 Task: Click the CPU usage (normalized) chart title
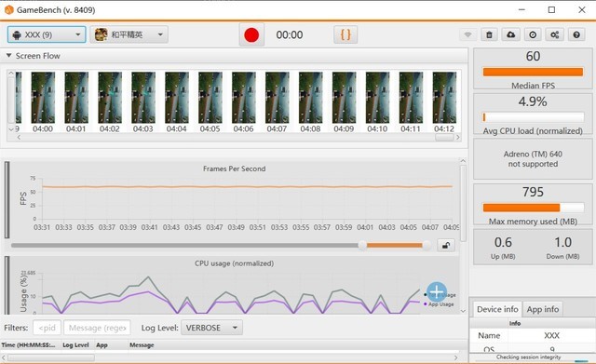[x=234, y=263]
